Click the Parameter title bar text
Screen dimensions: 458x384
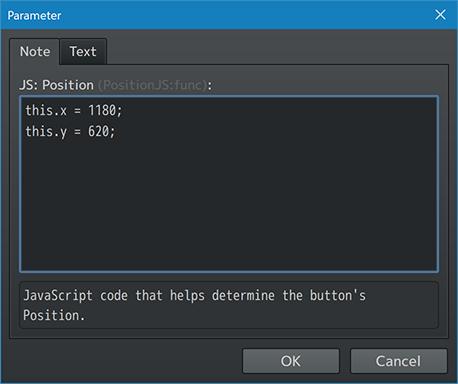coord(34,16)
